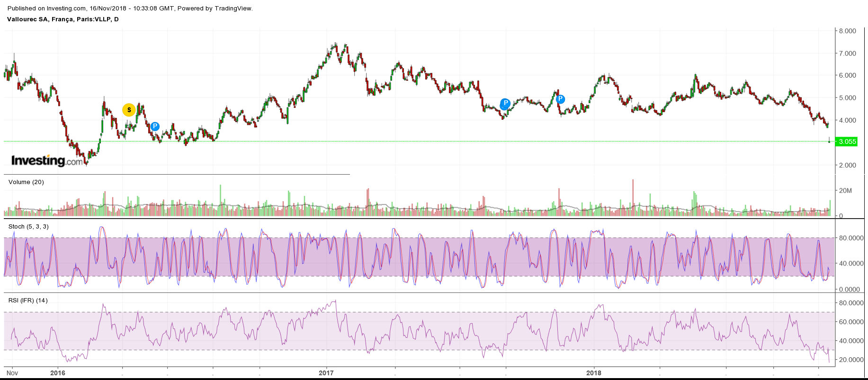Click the 'Vallourec SA, França, Paris:VLLP, D' title
The image size is (868, 380).
[x=63, y=19]
